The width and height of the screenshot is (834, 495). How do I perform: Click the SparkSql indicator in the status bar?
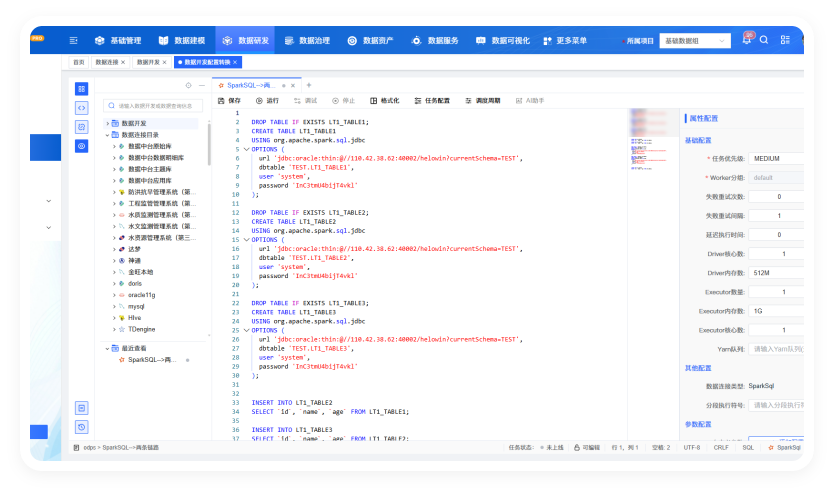(x=785, y=448)
